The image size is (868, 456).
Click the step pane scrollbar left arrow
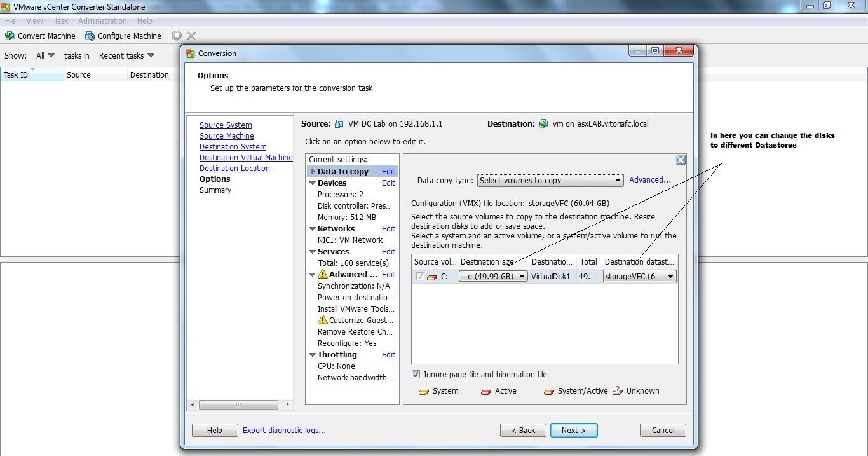tap(193, 404)
